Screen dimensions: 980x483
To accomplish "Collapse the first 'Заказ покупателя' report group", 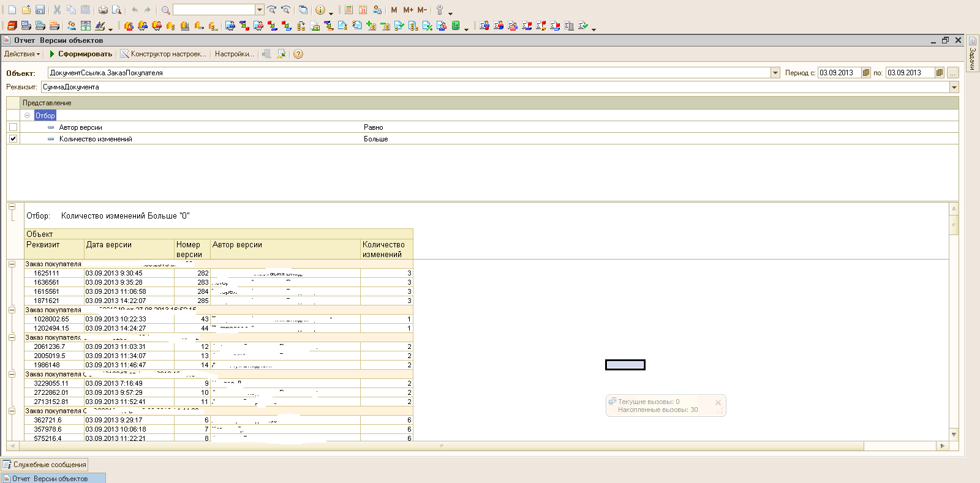I will pos(12,264).
